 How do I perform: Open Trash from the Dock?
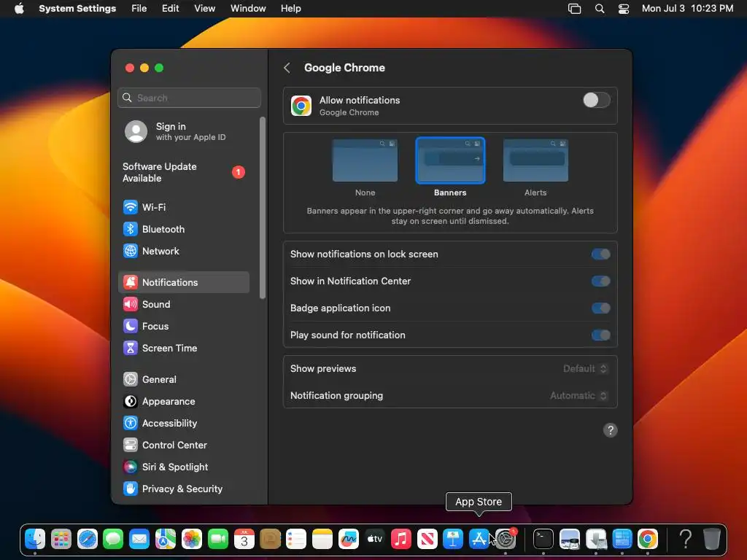click(712, 539)
